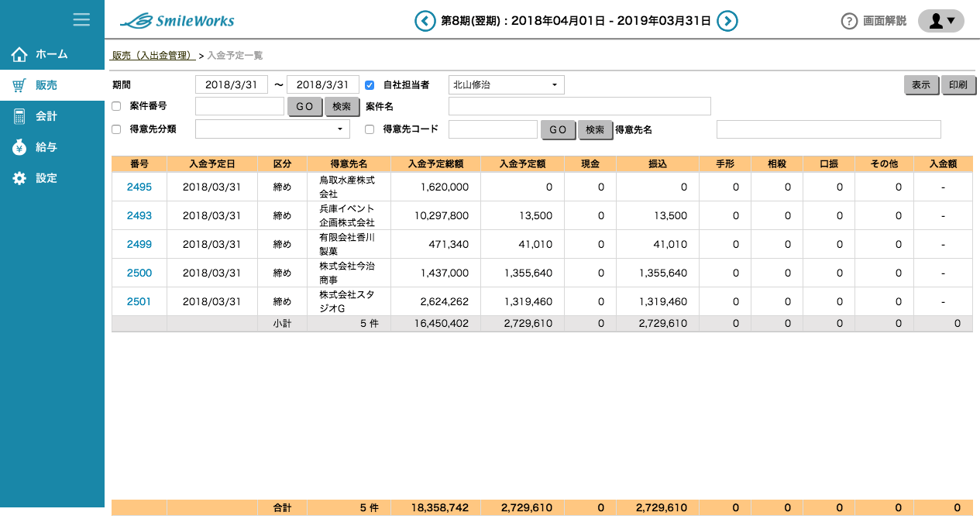The width and height of the screenshot is (980, 519).
Task: Click the home icon in sidebar
Action: (19, 54)
